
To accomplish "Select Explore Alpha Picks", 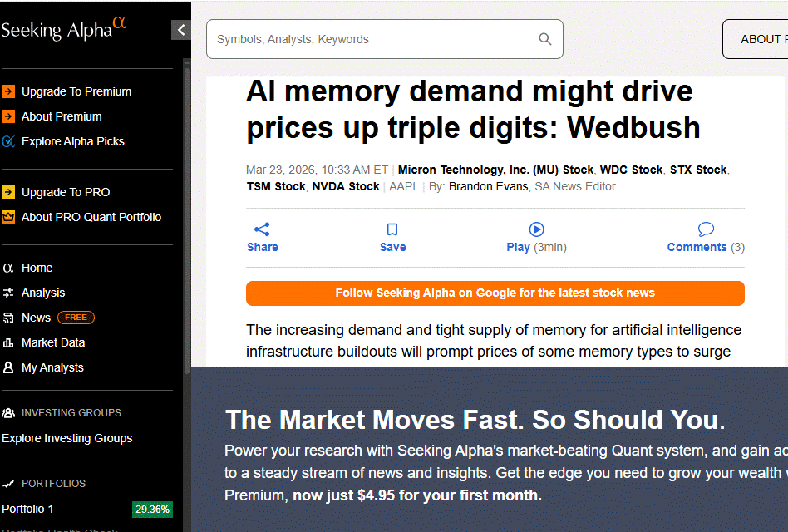I will tap(72, 141).
